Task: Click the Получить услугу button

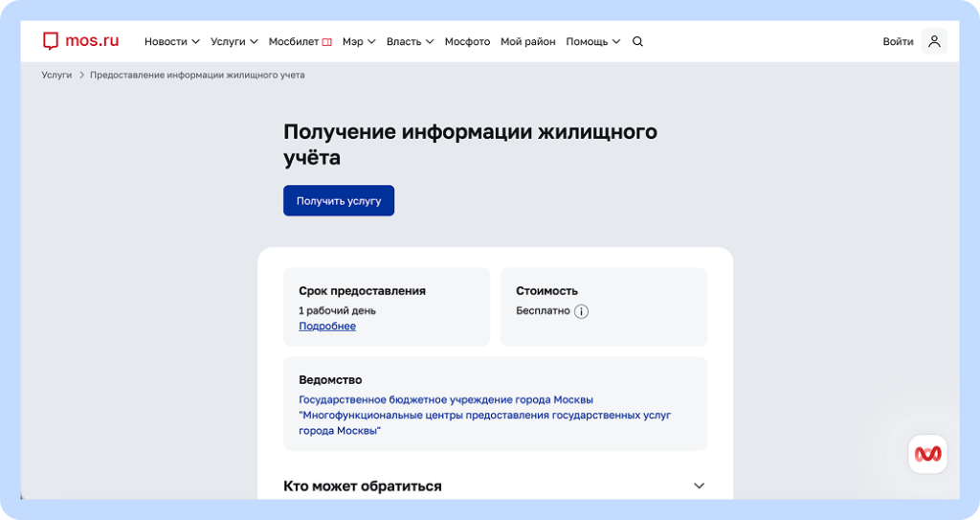Action: coord(339,200)
